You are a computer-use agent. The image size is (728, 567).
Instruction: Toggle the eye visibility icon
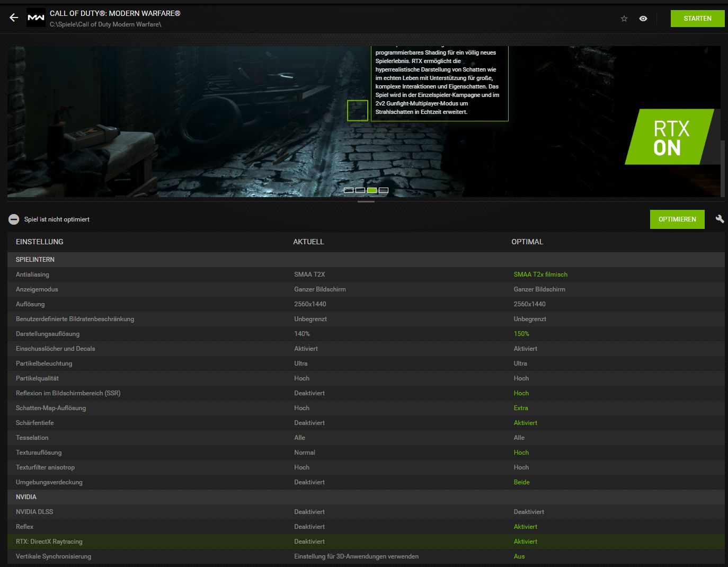pyautogui.click(x=643, y=19)
